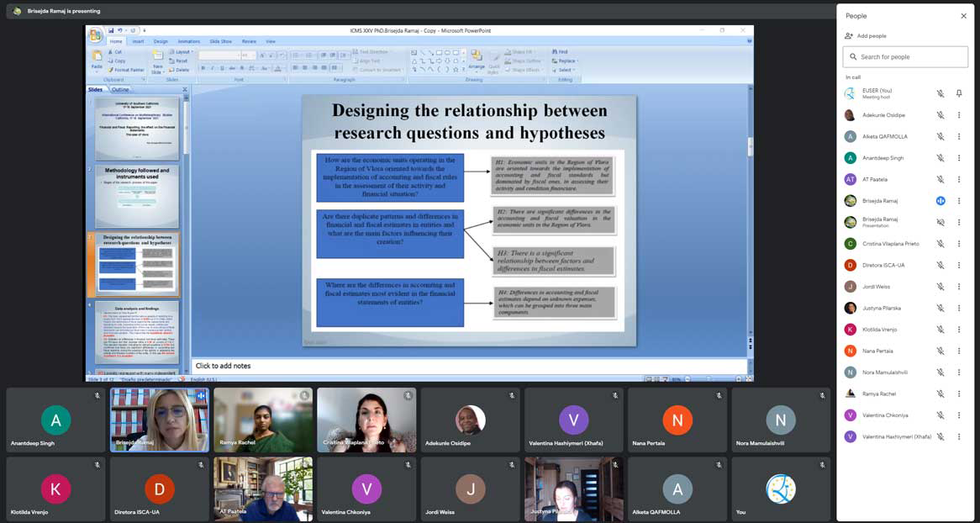Pin EUSER (You) to the screen

959,93
